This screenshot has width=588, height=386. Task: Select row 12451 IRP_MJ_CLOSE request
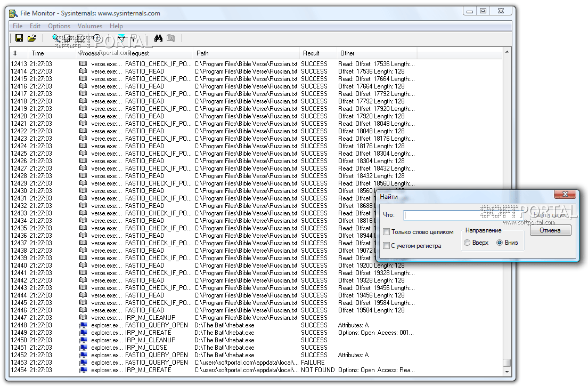click(x=146, y=348)
